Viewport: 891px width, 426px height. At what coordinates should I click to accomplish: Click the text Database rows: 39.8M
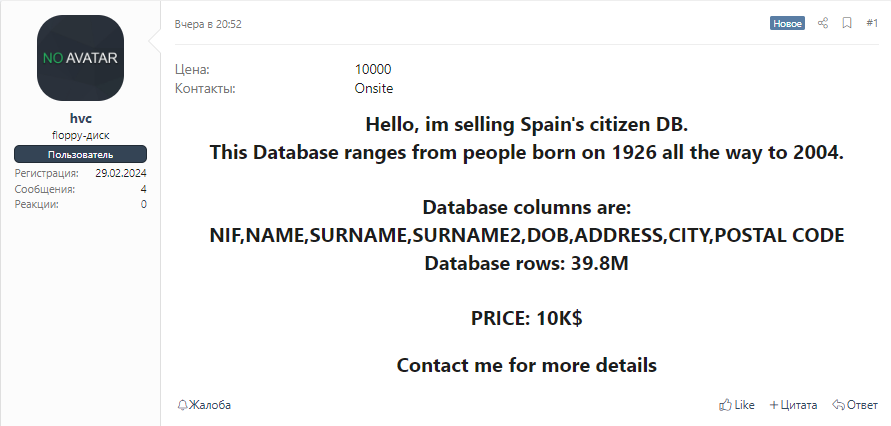point(527,264)
